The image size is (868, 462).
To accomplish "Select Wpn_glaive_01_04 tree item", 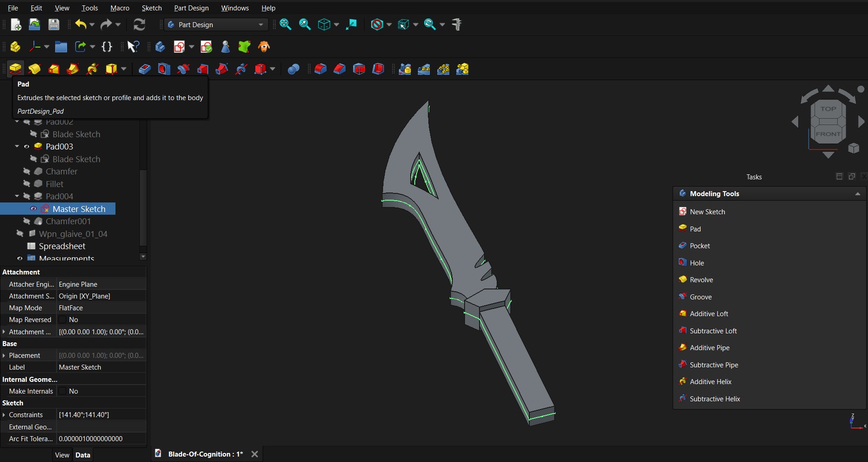I will 73,234.
